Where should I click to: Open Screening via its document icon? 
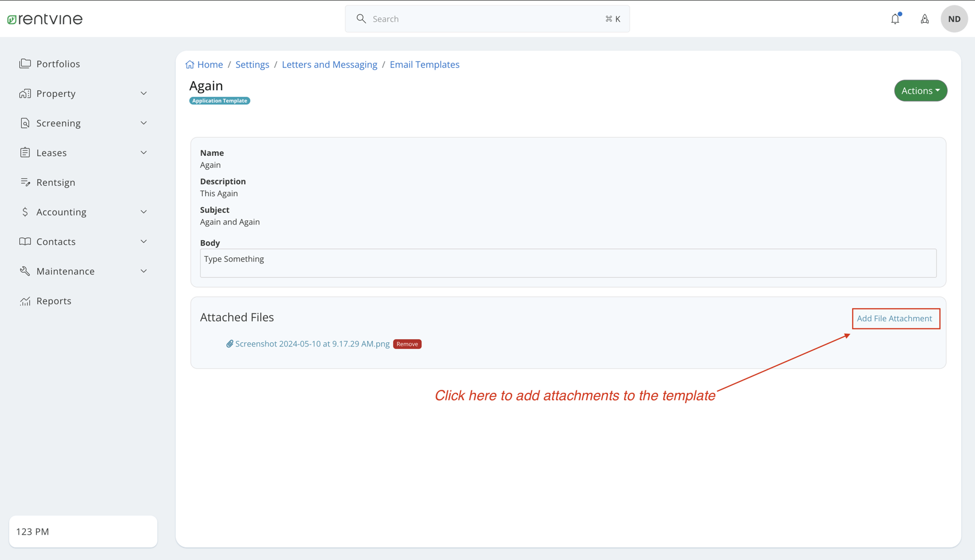(25, 123)
